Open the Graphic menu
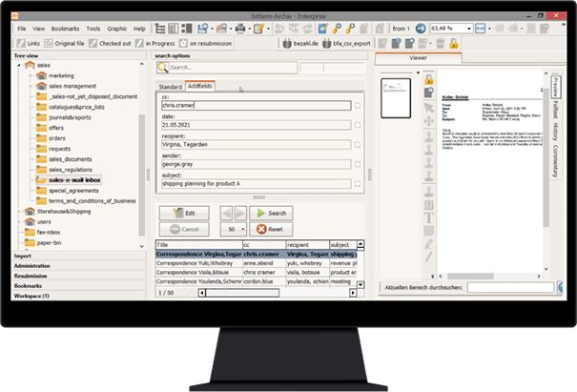This screenshot has width=577, height=392. [117, 29]
